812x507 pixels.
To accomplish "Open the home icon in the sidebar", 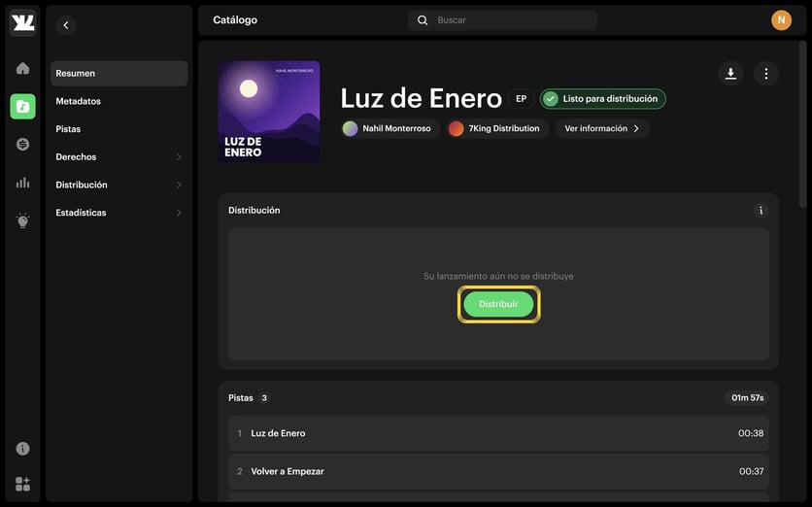I will (x=22, y=68).
